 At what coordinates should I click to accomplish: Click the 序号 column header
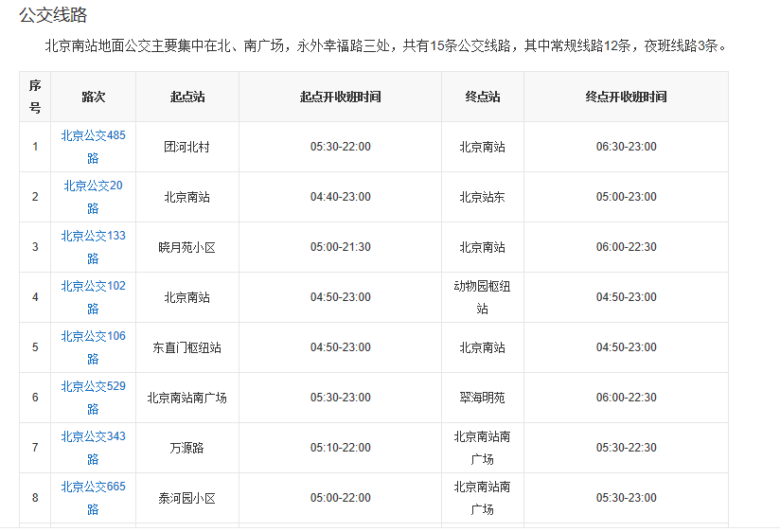point(35,97)
